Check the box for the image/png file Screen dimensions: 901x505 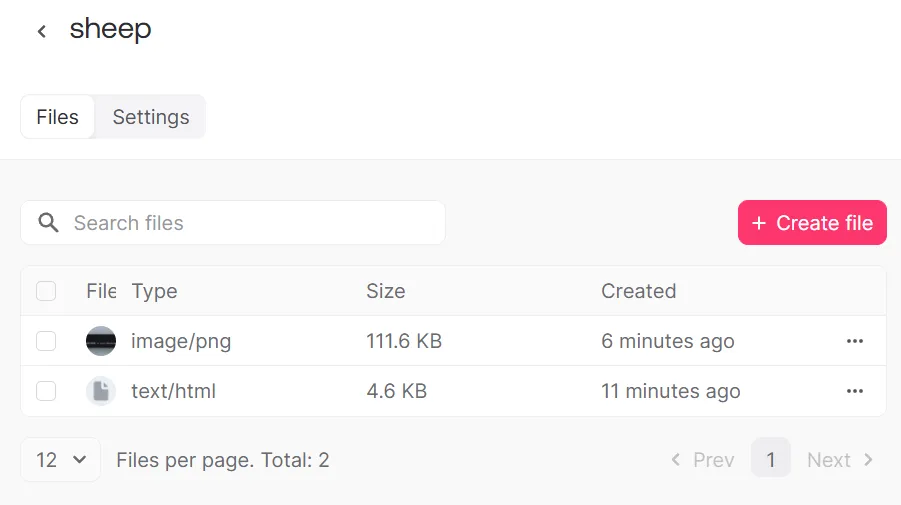point(46,341)
